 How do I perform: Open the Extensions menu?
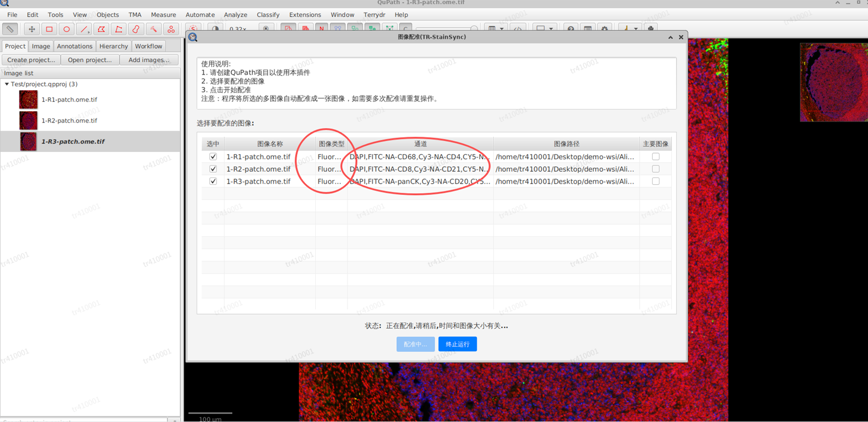[x=305, y=15]
